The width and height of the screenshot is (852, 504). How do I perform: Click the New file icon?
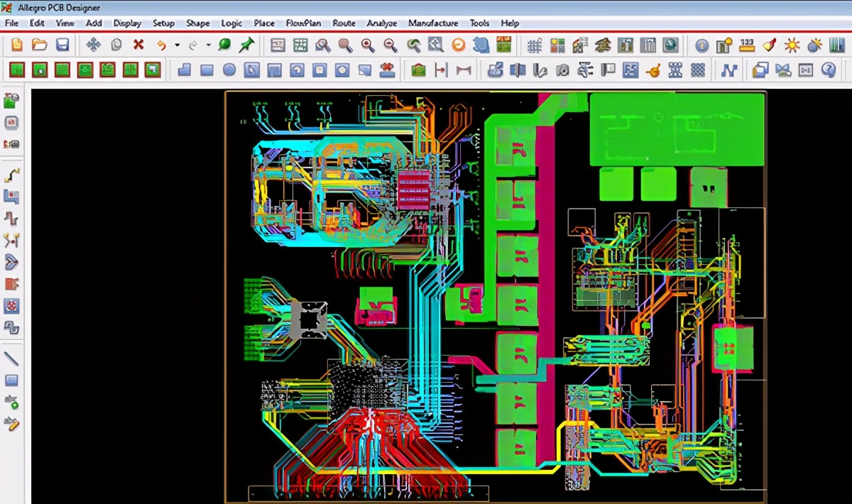click(17, 45)
